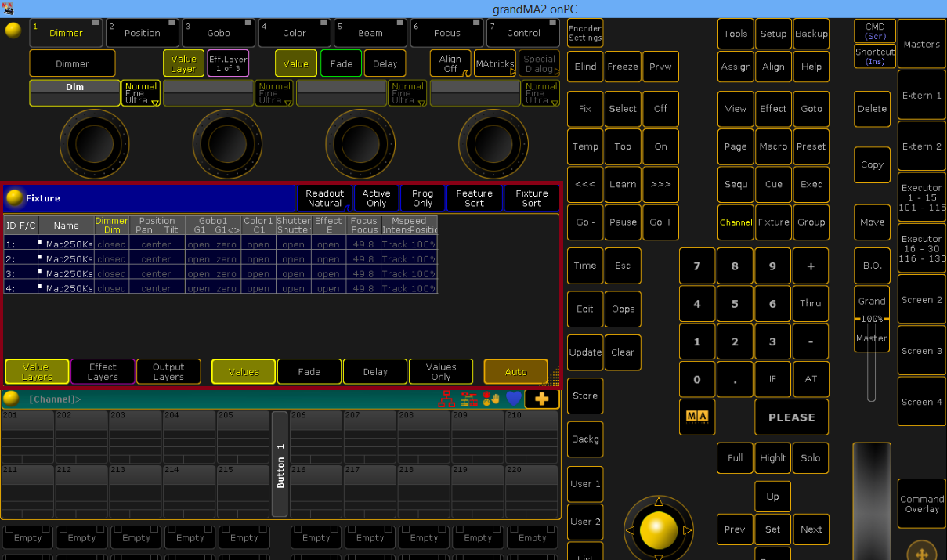This screenshot has width=947, height=560.
Task: Click the yellow plus icon in command line
Action: (x=541, y=399)
